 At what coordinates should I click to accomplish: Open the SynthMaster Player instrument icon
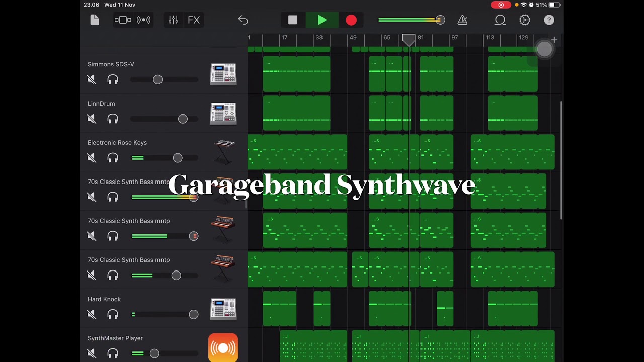pos(223,347)
